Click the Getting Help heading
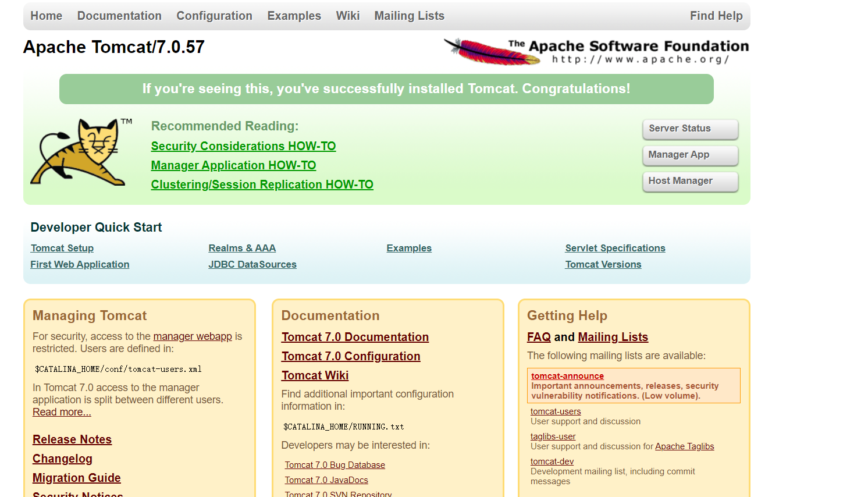 (567, 315)
